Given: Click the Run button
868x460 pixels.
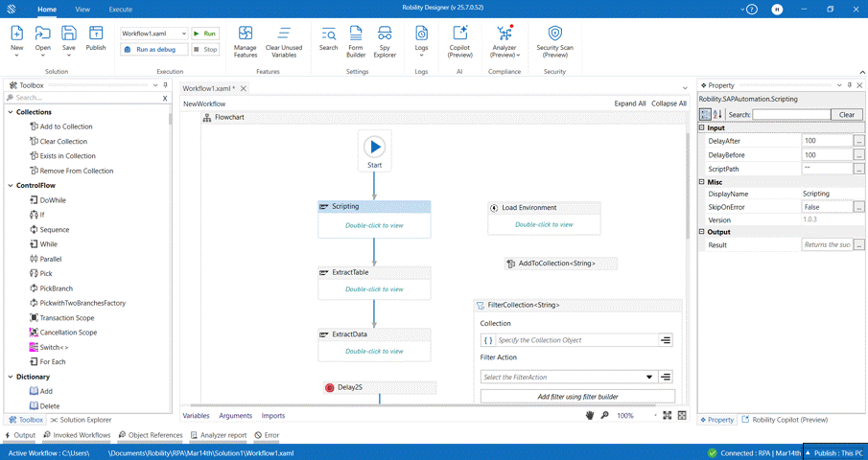Looking at the screenshot, I should [205, 34].
